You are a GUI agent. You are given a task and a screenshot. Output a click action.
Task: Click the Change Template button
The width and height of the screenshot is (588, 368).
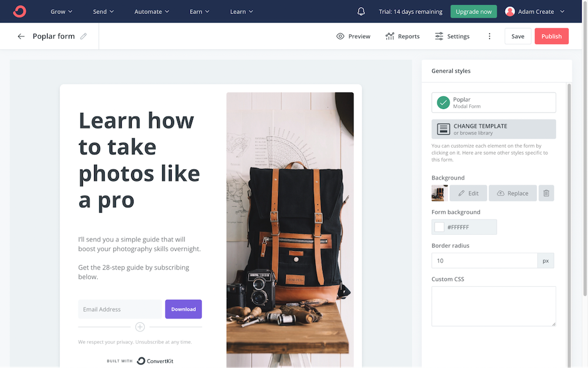493,129
